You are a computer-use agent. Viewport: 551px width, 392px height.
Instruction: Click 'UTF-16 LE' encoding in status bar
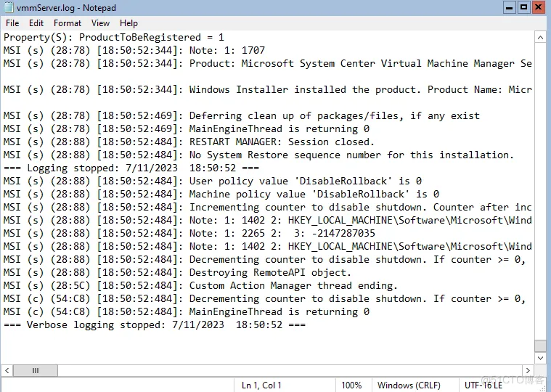(x=483, y=385)
